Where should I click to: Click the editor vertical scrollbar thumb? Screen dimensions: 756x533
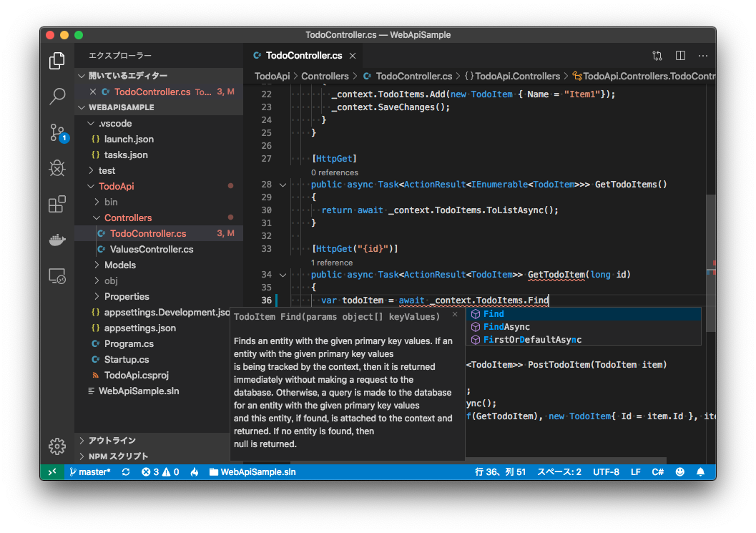pyautogui.click(x=710, y=263)
